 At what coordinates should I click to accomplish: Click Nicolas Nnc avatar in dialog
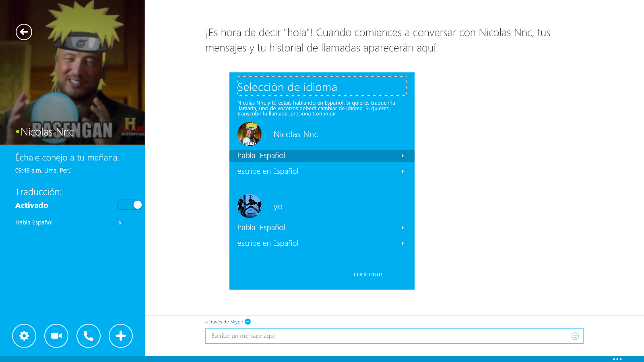pyautogui.click(x=250, y=134)
